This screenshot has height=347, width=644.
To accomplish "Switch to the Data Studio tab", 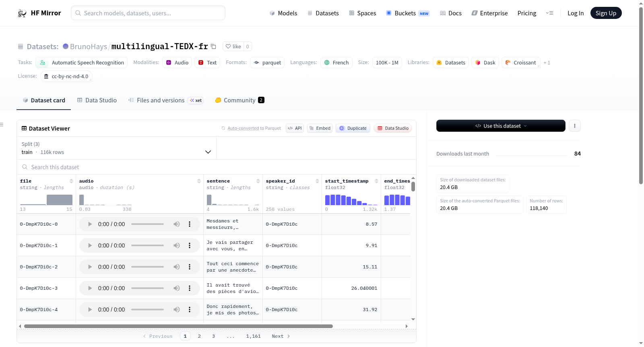I will (97, 100).
